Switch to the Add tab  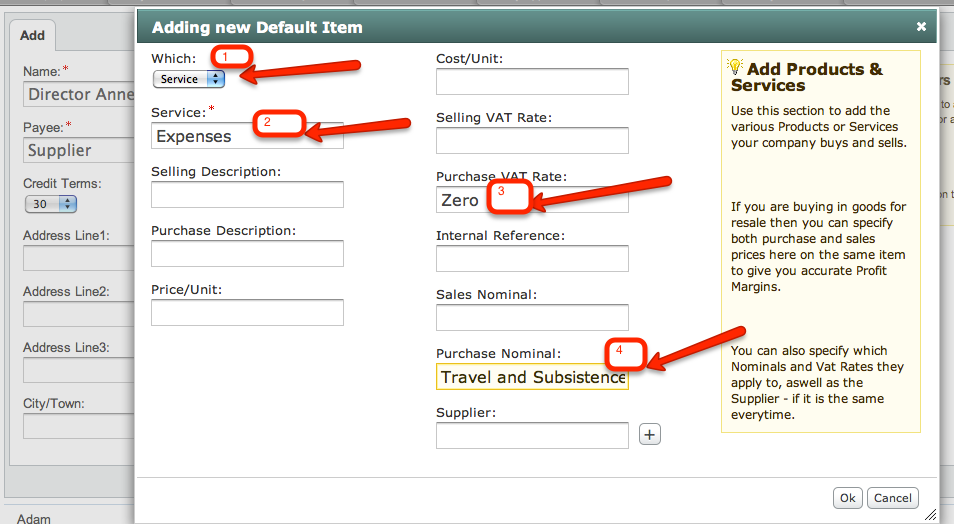(32, 35)
